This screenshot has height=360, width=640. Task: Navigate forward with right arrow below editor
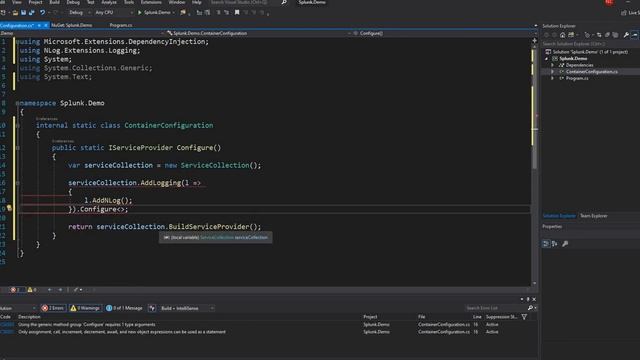[x=60, y=290]
